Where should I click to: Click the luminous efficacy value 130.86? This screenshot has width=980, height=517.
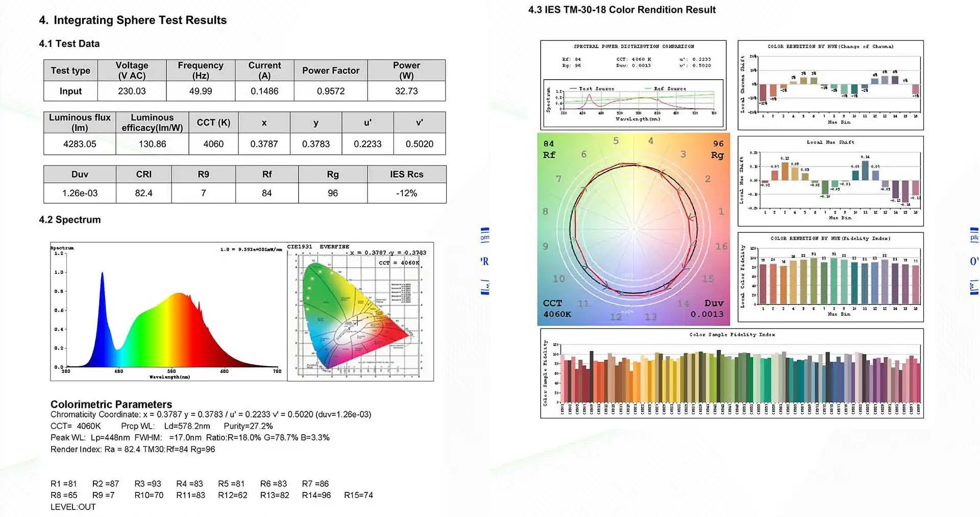click(x=152, y=144)
